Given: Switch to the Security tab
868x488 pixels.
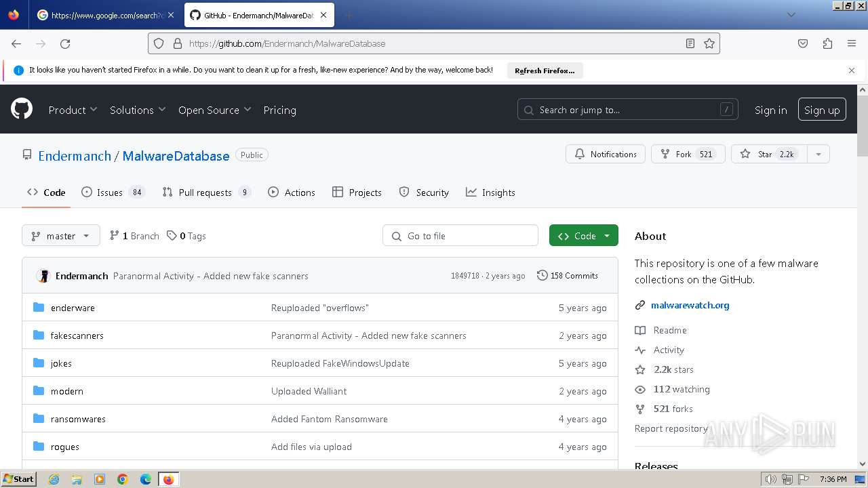Looking at the screenshot, I should pos(424,192).
